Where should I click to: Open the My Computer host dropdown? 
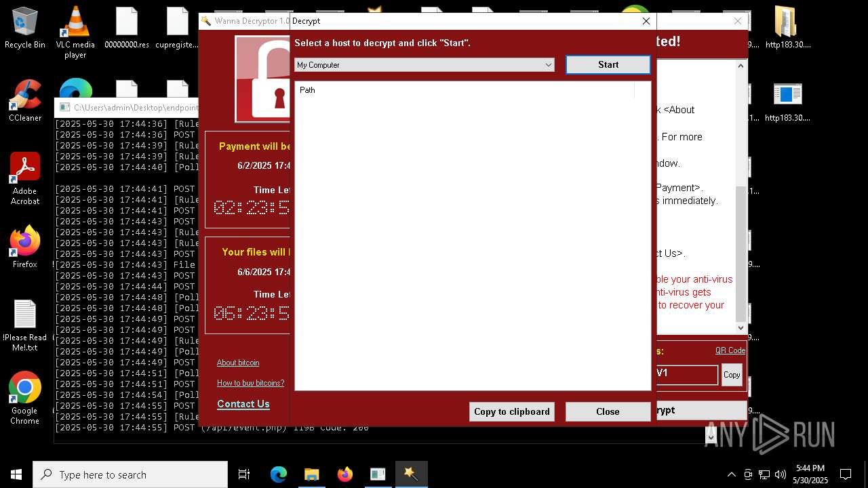[425, 65]
